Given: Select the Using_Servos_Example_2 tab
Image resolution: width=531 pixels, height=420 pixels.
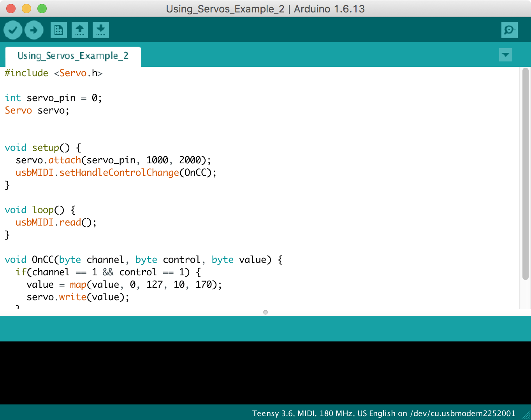Looking at the screenshot, I should 72,56.
